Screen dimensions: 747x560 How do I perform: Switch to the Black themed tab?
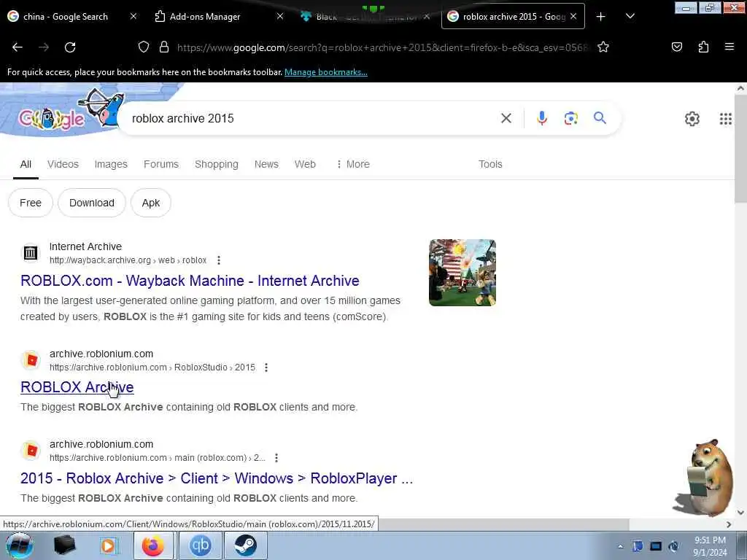click(x=360, y=16)
